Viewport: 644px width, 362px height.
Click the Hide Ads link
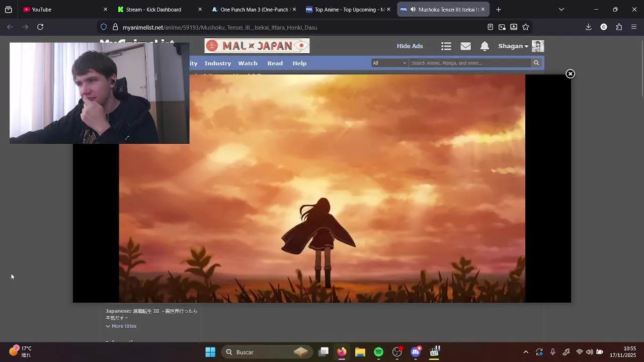(x=410, y=46)
